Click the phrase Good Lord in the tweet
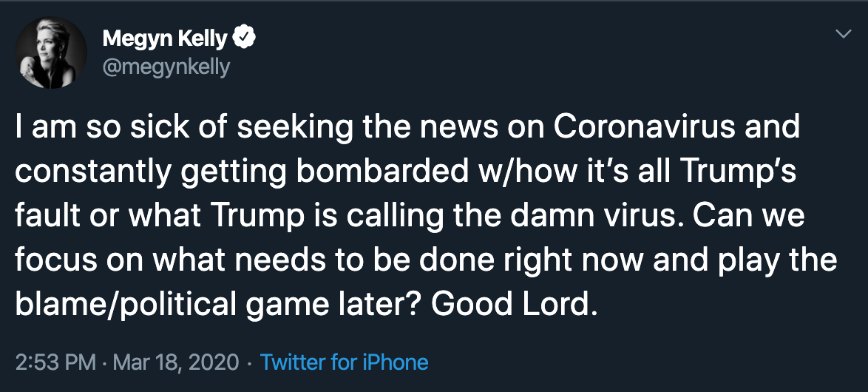Screen dimensions: 868x392 point(515,305)
